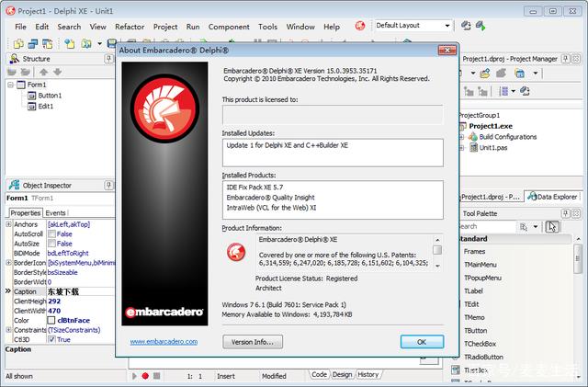Click the Set Debug Desktop icon with the green arrow
588x387 pixels.
coord(481,26)
